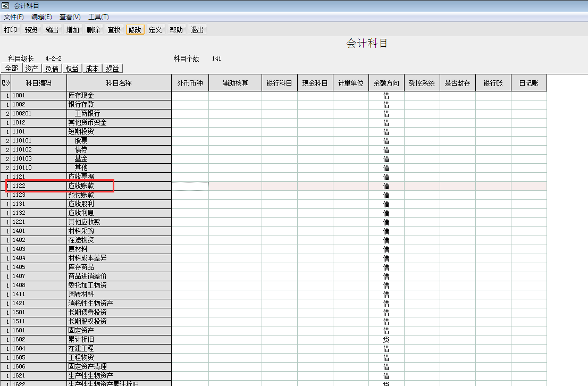Click the 输出 (Export) toolbar button
588x386 pixels.
click(x=52, y=30)
